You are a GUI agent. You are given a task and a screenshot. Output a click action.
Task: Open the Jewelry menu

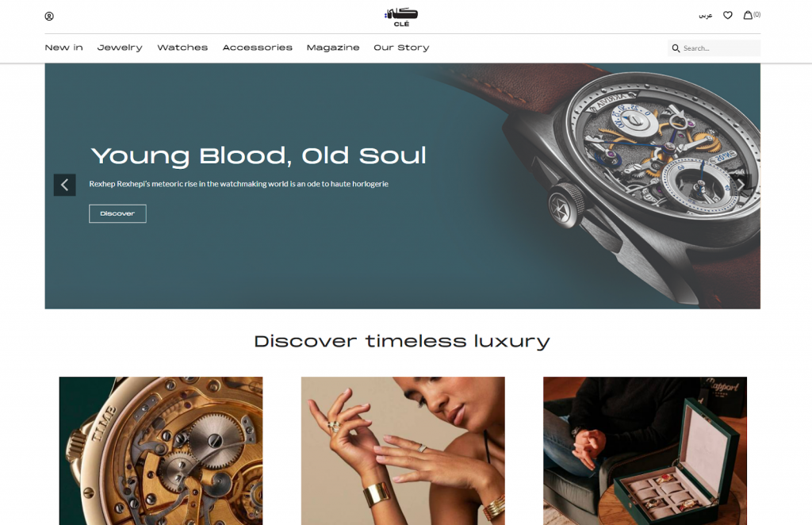point(120,48)
